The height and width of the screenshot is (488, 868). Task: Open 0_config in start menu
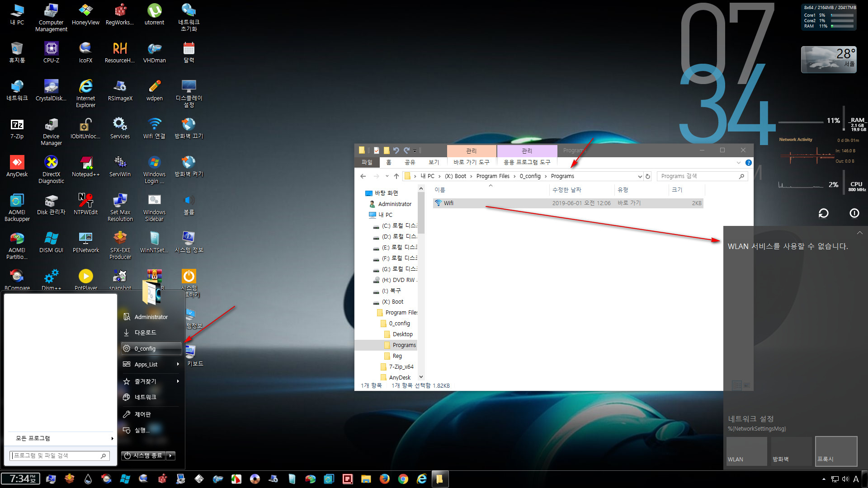(x=151, y=348)
